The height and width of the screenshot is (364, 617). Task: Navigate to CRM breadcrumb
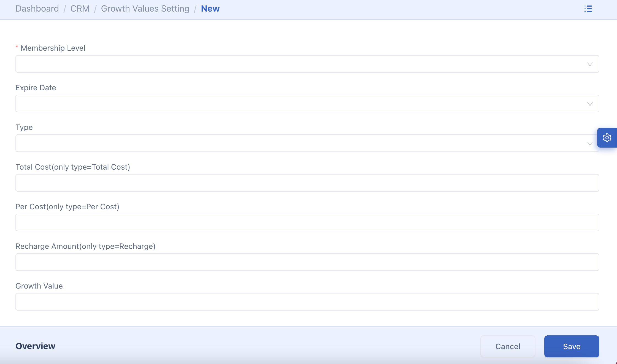80,9
